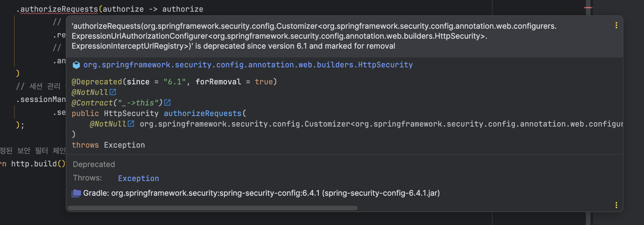The width and height of the screenshot is (644, 225).
Task: Open external link icon after first @NotNull
Action: tap(113, 92)
